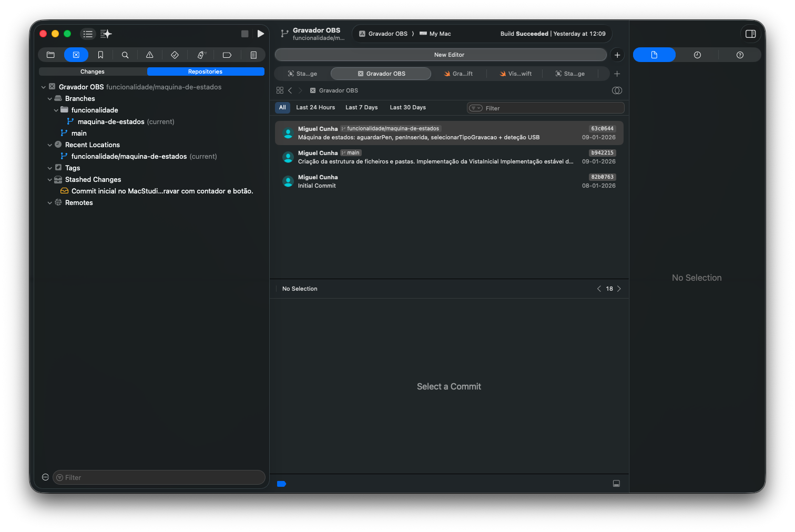Select the Last 7 Days filter
The width and height of the screenshot is (795, 532).
pos(361,107)
